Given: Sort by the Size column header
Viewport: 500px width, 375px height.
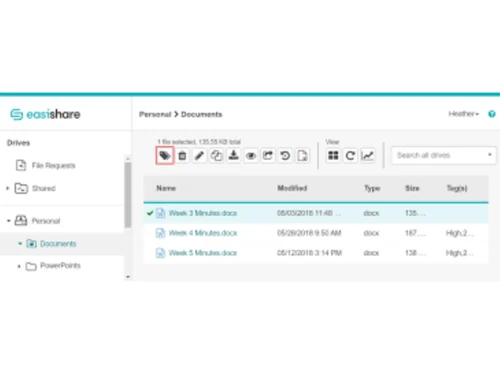Looking at the screenshot, I should tap(412, 188).
